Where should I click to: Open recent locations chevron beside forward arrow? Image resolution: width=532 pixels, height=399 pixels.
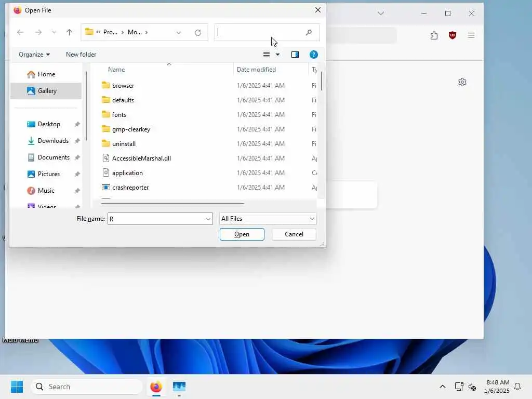(54, 32)
